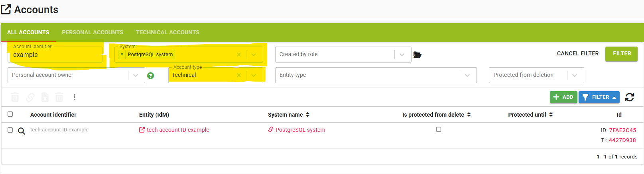Toggle the select-all checkbox in the table header
Screen dimensions: 644x174
(x=10, y=114)
